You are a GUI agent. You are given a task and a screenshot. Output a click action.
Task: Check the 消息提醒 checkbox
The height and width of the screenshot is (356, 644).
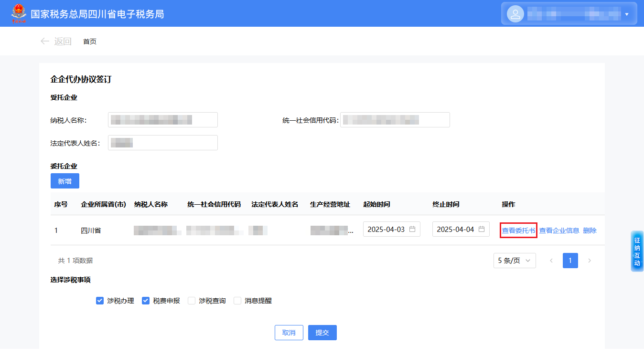click(x=237, y=301)
